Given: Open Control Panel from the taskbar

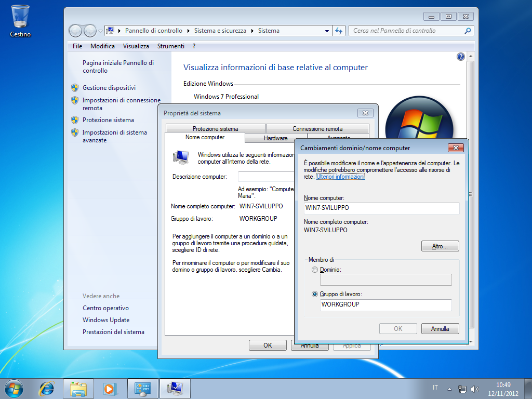Looking at the screenshot, I should [x=142, y=388].
